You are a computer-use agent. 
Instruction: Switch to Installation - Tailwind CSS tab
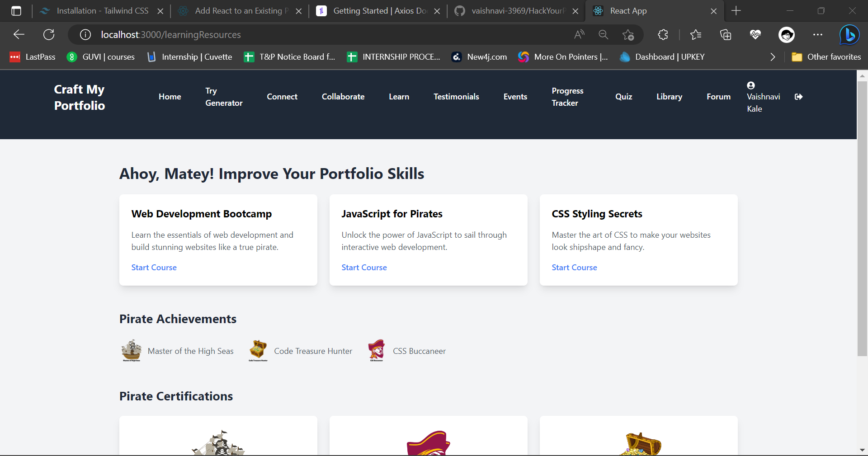(x=102, y=11)
